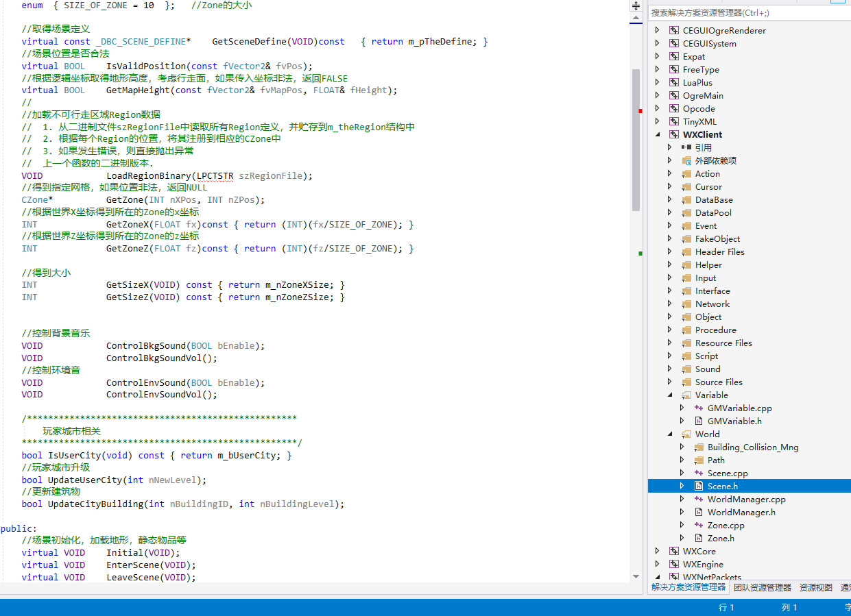
Task: Collapse the World folder
Action: coord(670,434)
